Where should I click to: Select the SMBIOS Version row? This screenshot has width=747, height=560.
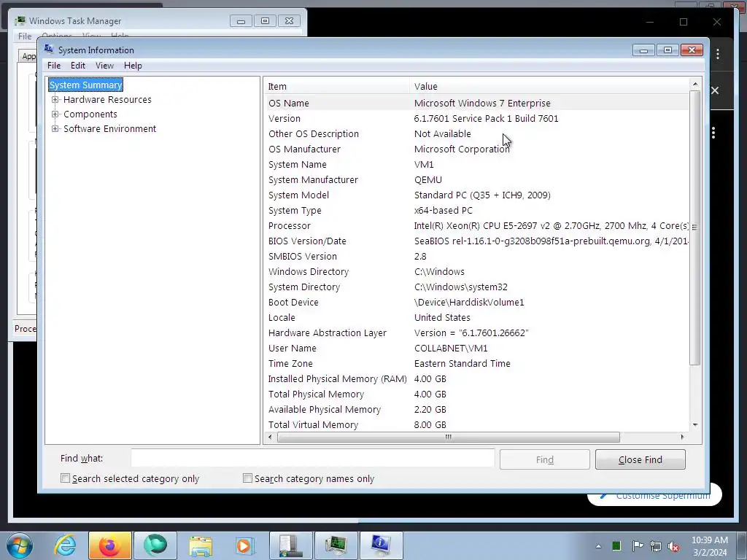476,256
